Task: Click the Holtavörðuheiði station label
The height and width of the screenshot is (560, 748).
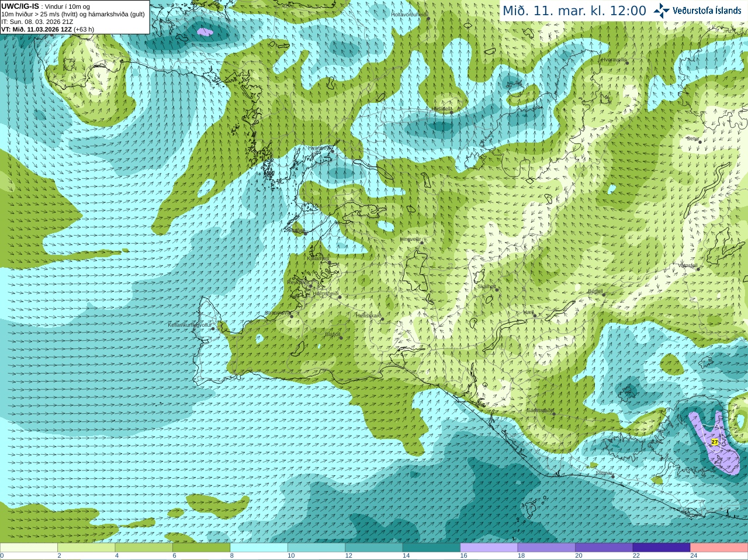Action: point(410,14)
